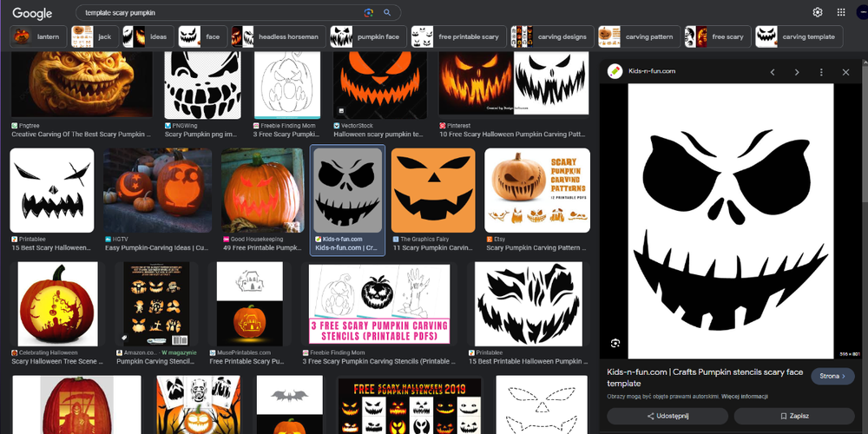Go to next image in preview panel
Image resolution: width=868 pixels, height=434 pixels.
click(x=797, y=72)
